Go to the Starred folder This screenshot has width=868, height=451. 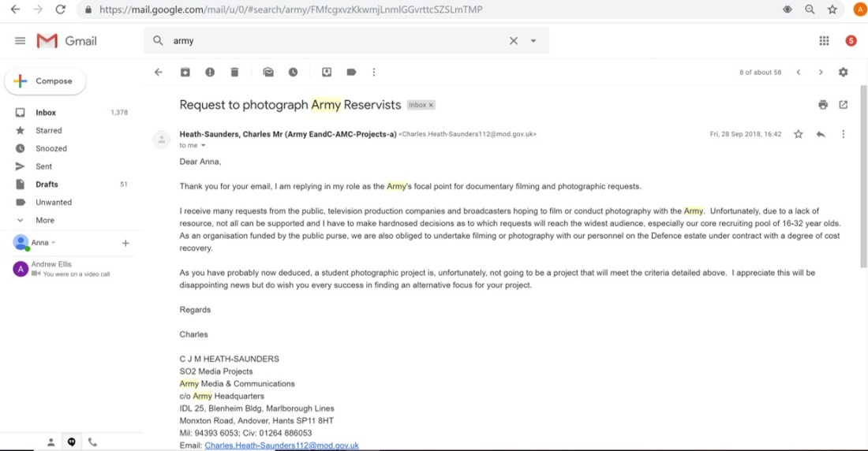point(48,130)
